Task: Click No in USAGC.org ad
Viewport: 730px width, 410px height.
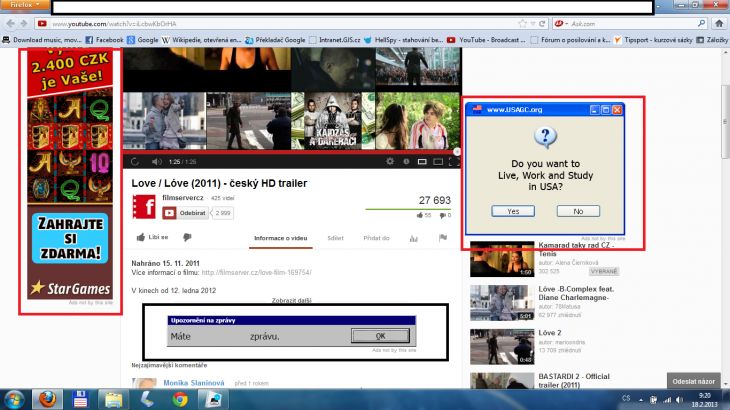Action: tap(578, 211)
